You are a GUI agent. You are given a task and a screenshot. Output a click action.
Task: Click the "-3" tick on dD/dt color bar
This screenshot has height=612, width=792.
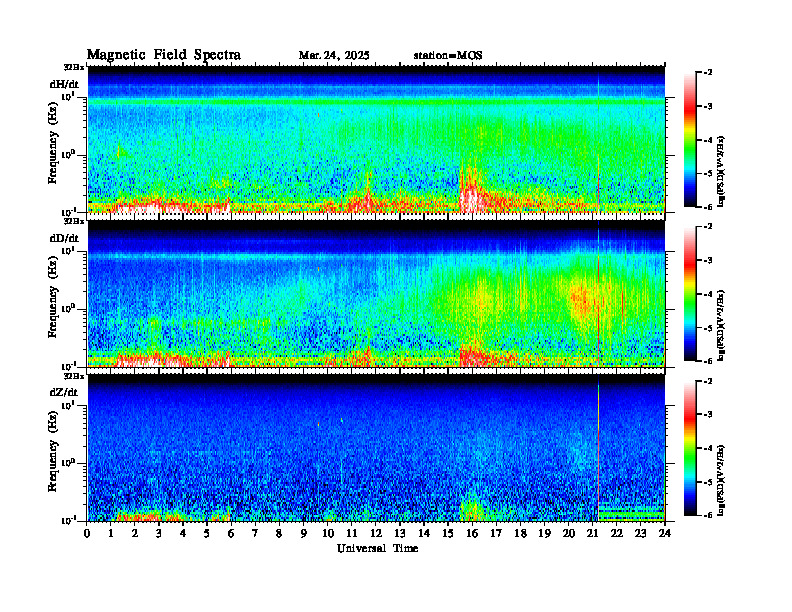point(708,260)
